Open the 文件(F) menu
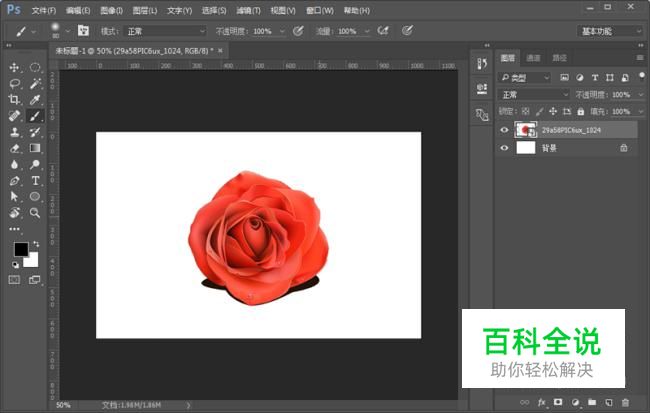The image size is (650, 413). coord(43,10)
